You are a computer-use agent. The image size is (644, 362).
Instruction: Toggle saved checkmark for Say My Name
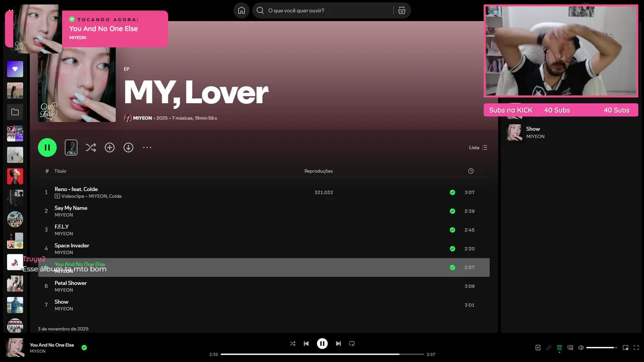point(452,211)
